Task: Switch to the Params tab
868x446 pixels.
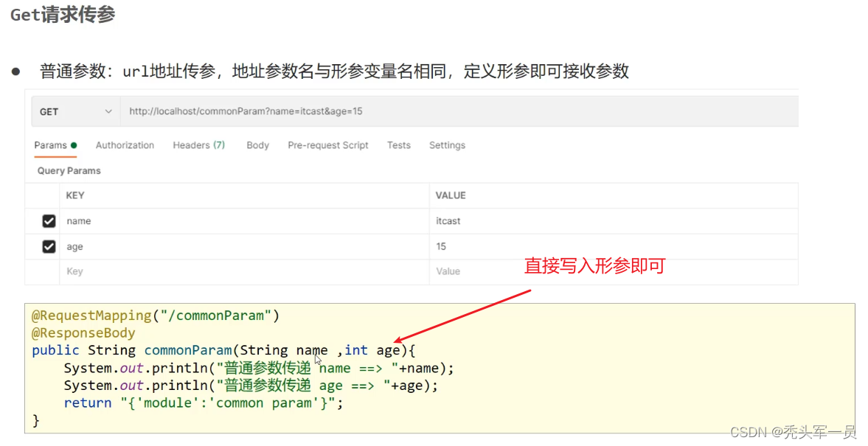Action: (50, 145)
